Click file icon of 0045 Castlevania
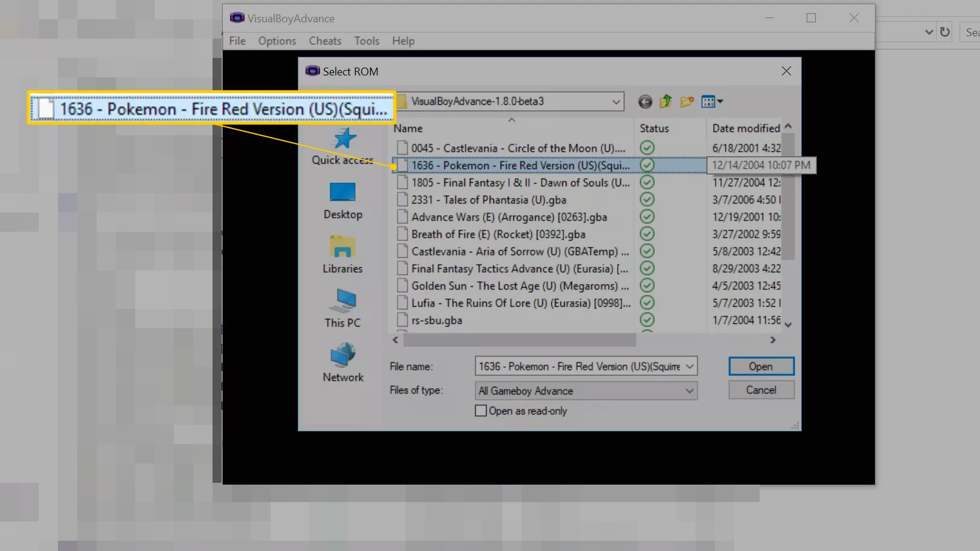This screenshot has height=551, width=980. coord(402,148)
